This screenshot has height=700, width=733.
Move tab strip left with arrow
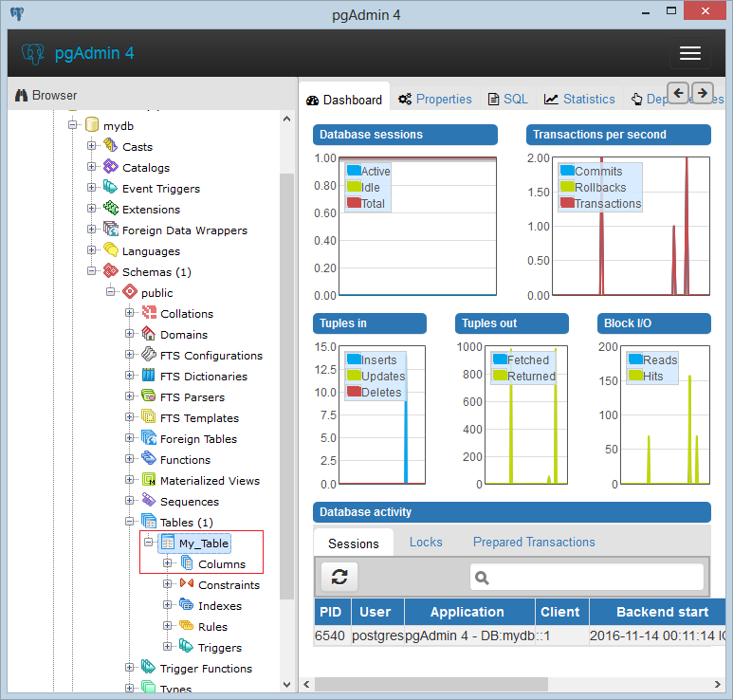coord(678,93)
